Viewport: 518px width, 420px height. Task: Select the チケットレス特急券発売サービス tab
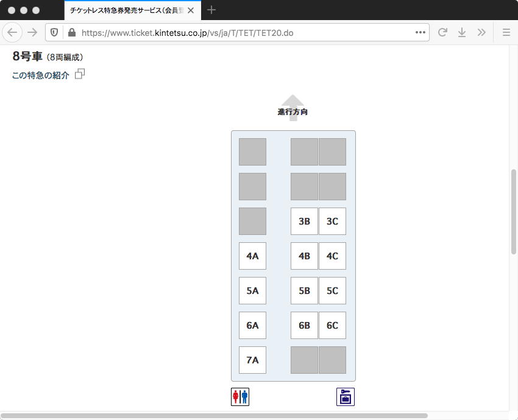[132, 10]
